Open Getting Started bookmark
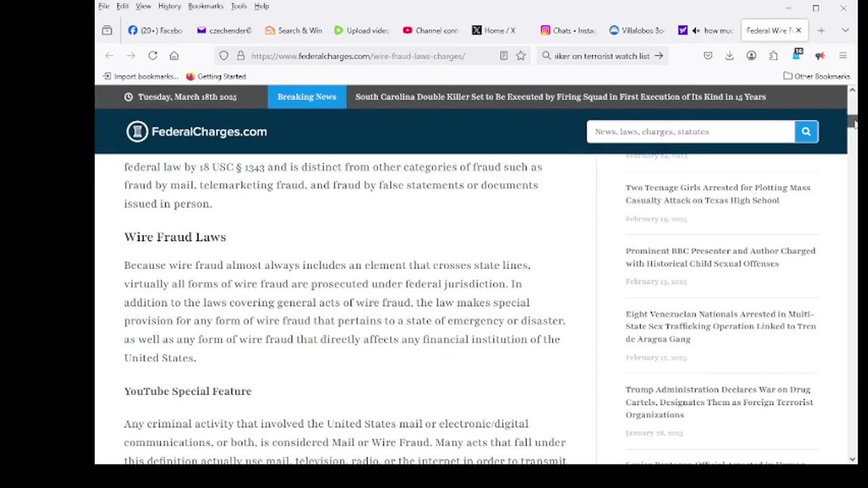The image size is (868, 488). [x=216, y=77]
